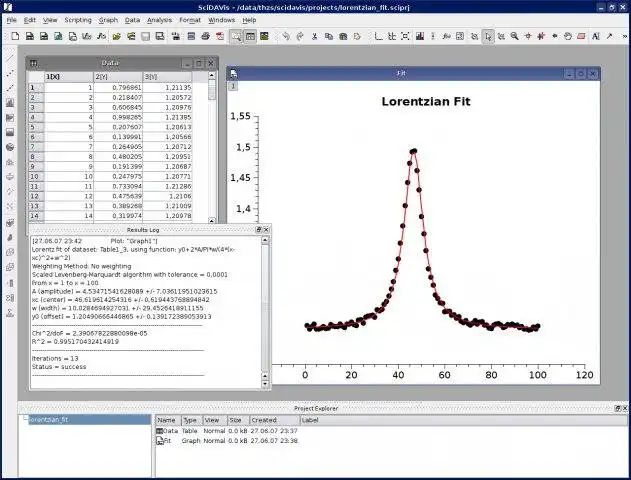Plot as Line plus Symbol from sidebar
Viewport: 631px width, 480px height.
[x=10, y=88]
